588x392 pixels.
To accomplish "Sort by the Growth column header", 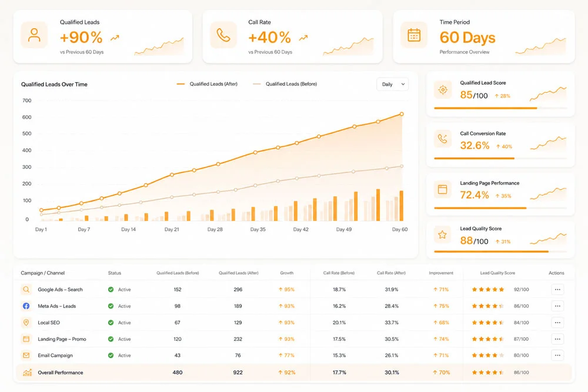I will point(287,273).
